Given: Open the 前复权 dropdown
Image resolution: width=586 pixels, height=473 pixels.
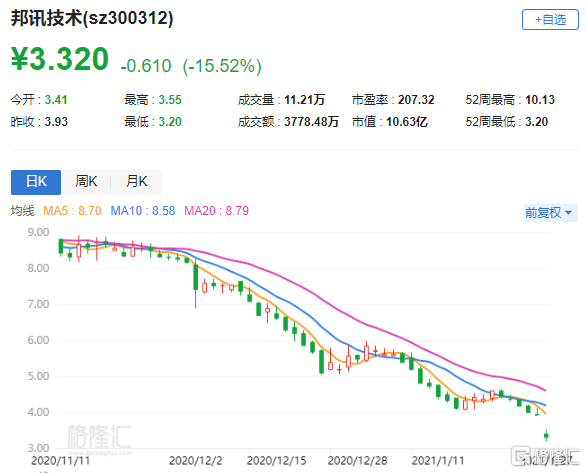Looking at the screenshot, I should click(550, 213).
